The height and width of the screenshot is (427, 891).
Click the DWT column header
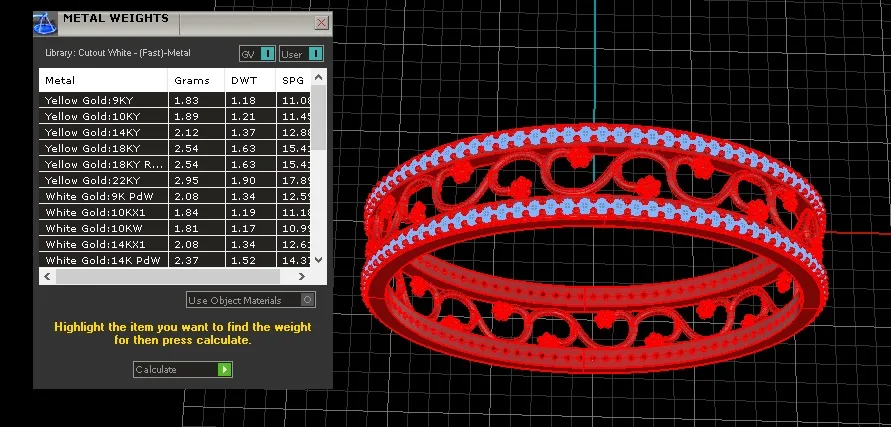[x=251, y=81]
